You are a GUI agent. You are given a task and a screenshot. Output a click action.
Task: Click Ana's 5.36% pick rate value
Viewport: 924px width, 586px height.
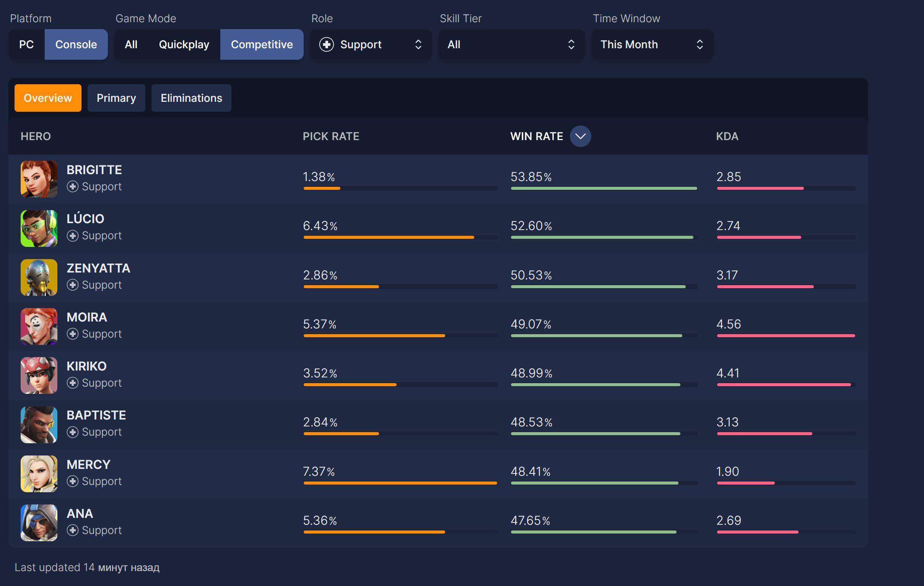coord(320,520)
